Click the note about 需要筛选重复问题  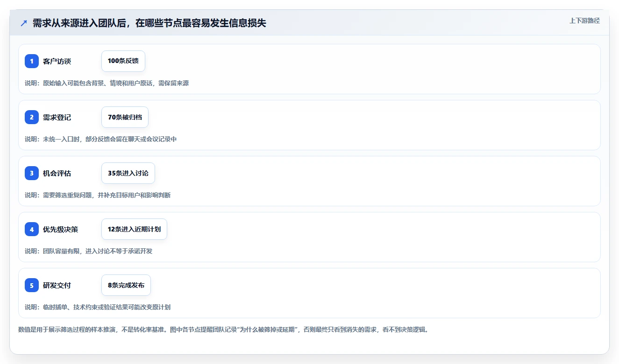(x=98, y=195)
